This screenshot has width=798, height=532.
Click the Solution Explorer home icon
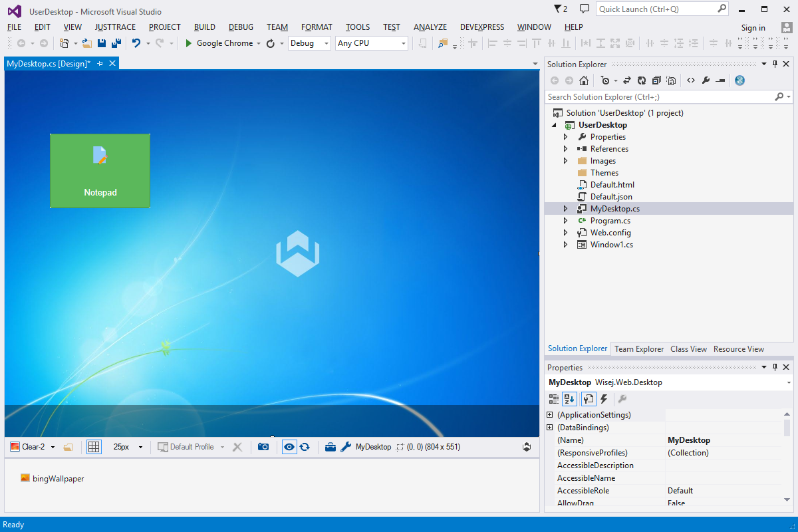[x=584, y=80]
